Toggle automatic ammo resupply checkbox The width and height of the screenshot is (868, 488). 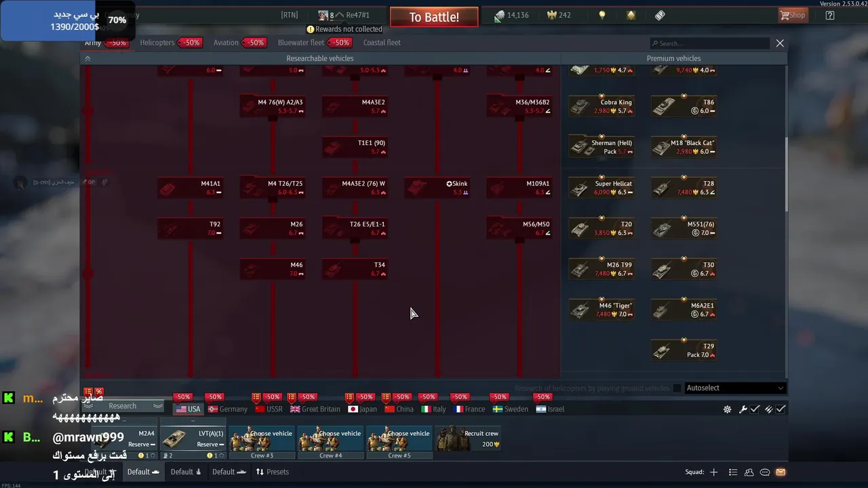781,409
